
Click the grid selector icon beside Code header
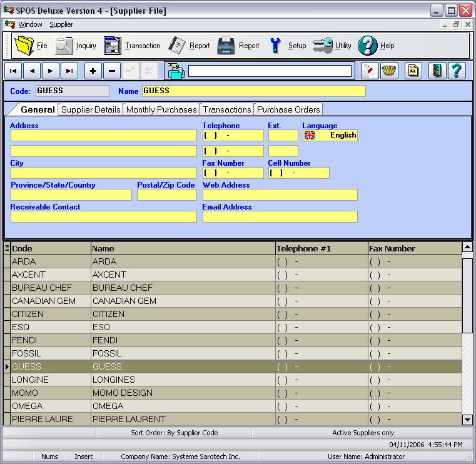pyautogui.click(x=7, y=248)
